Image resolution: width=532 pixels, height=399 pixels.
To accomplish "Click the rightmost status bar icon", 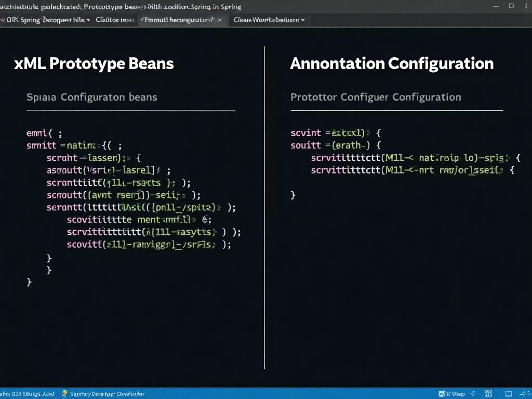I will tap(526, 394).
